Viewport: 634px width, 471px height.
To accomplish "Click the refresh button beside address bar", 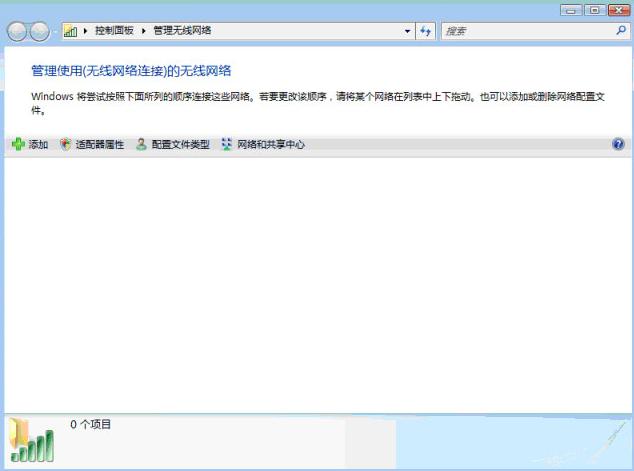I will pyautogui.click(x=425, y=31).
